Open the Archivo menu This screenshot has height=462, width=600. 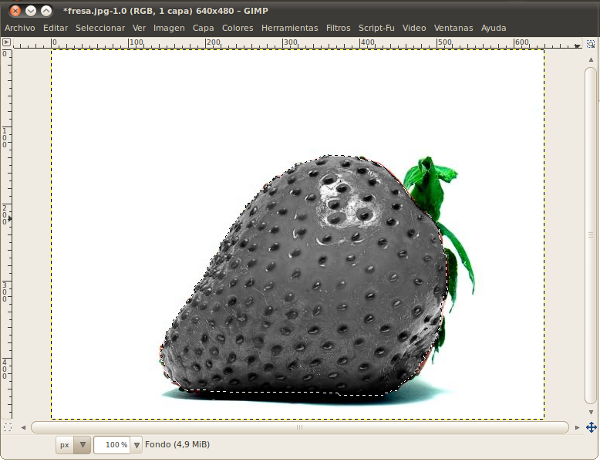(20, 28)
